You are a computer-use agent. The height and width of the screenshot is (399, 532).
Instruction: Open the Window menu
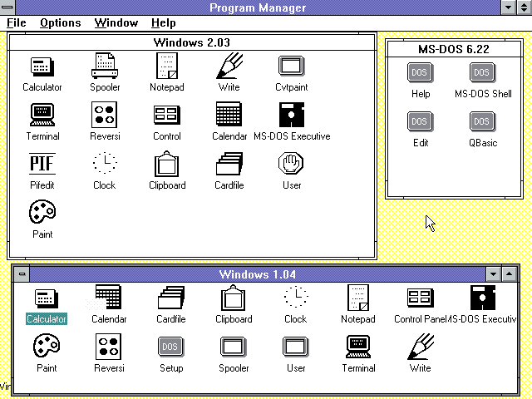[116, 22]
